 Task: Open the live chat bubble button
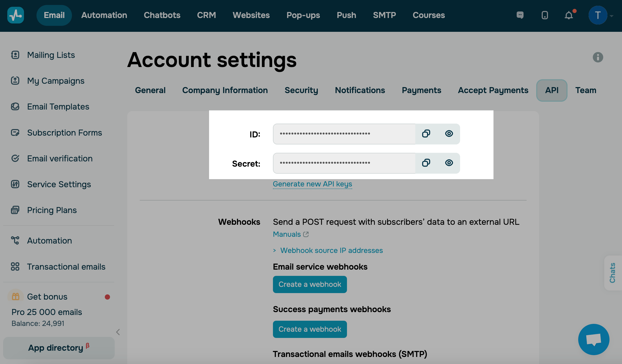pyautogui.click(x=594, y=339)
